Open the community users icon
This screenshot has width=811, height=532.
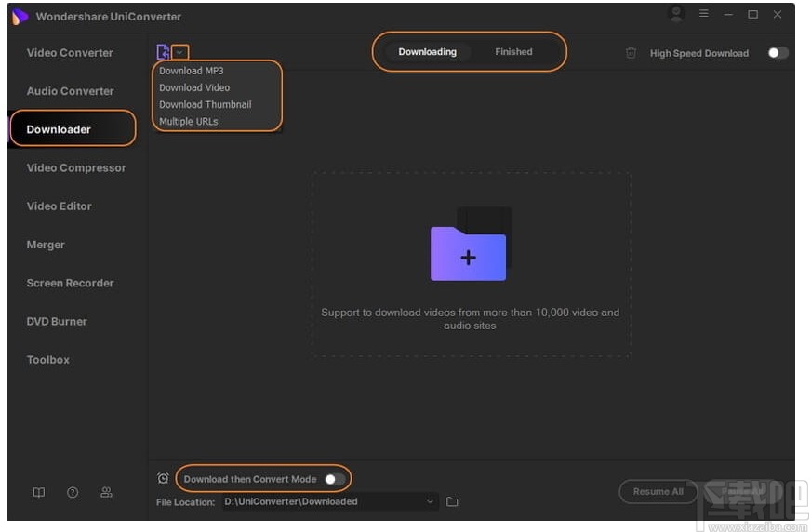tap(107, 492)
